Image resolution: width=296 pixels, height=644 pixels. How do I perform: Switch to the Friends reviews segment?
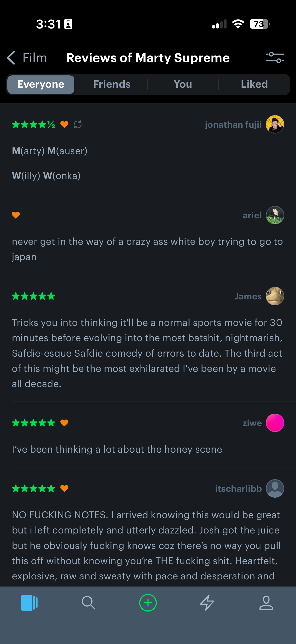[112, 84]
